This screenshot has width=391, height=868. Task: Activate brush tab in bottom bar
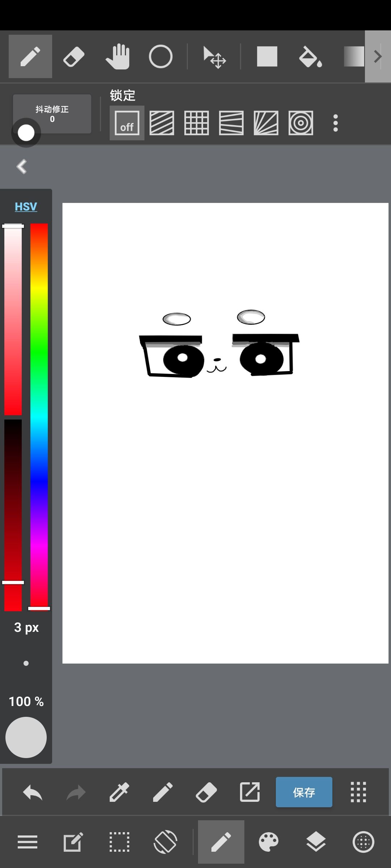(x=221, y=842)
